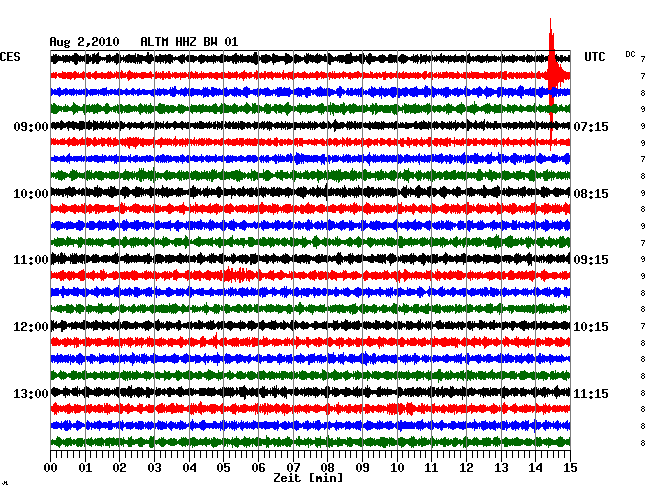Click minute tick label "12" on the axis
The image size is (650, 494).
click(466, 467)
